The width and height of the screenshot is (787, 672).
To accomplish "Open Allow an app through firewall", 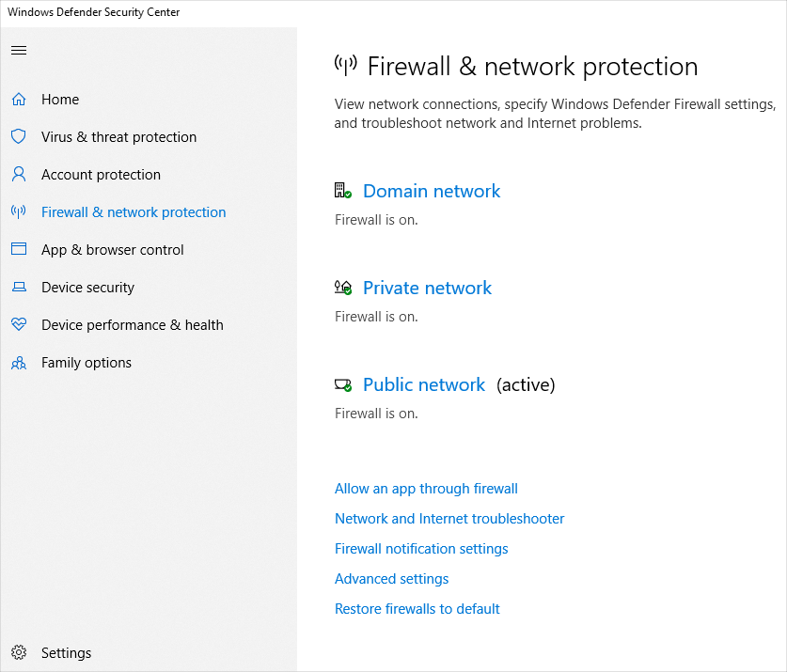I will tap(426, 489).
